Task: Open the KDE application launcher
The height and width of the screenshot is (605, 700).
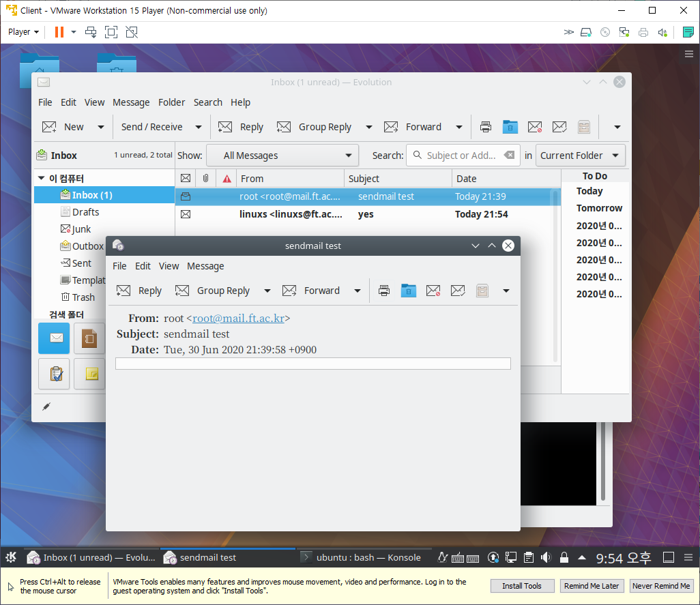Action: (11, 557)
